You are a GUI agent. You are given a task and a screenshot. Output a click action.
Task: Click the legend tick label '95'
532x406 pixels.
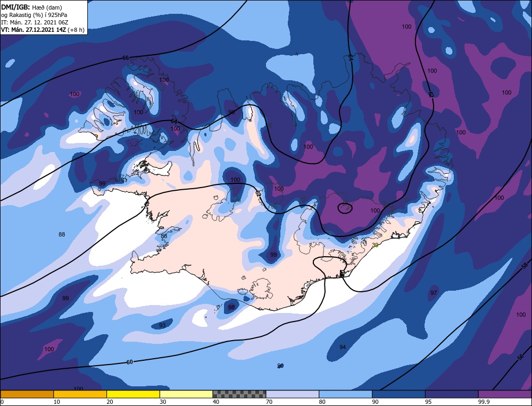[428, 402]
